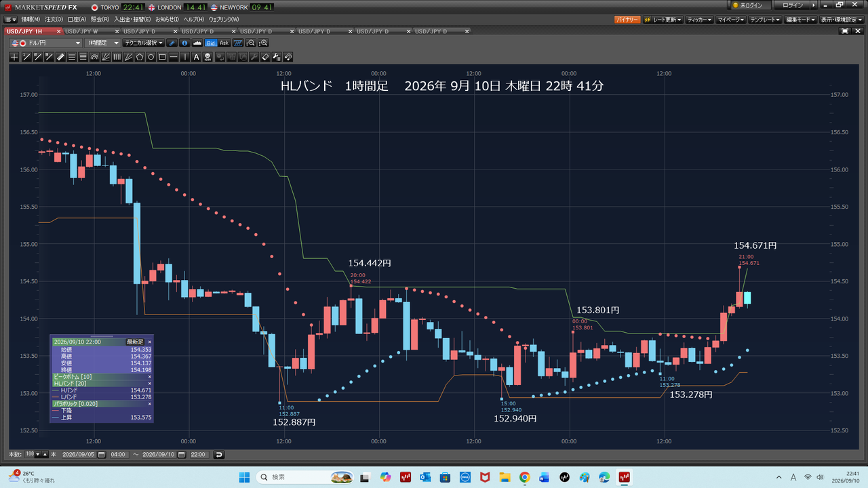Viewport: 868px width, 488px height.
Task: Select the Fibonacci fan tool
Action: (106, 57)
